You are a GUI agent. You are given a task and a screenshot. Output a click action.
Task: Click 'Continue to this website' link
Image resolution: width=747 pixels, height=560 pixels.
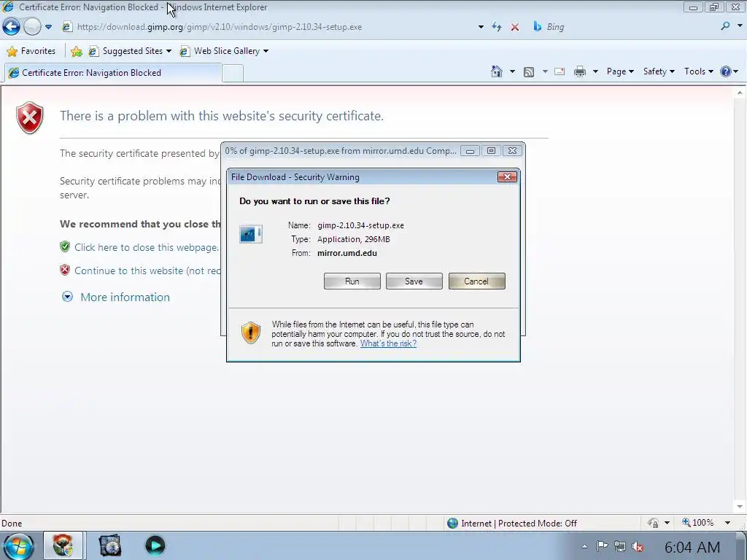coord(147,271)
